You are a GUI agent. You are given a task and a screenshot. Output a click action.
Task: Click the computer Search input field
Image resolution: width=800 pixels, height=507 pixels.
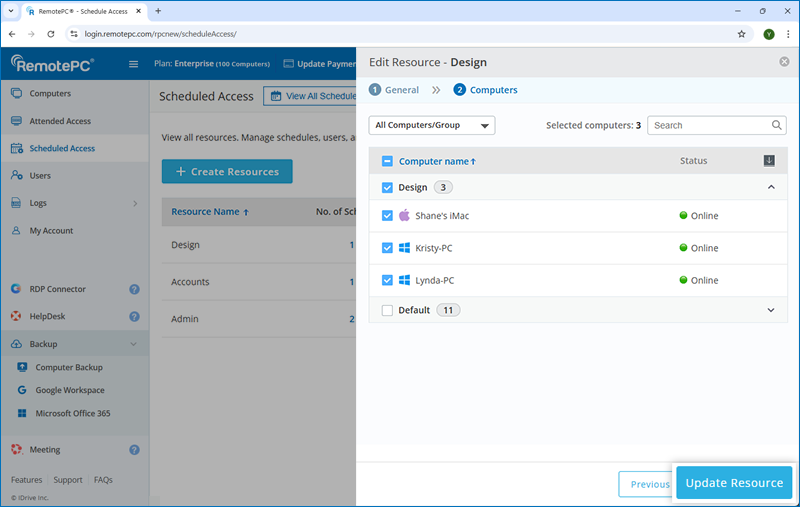pyautogui.click(x=708, y=126)
